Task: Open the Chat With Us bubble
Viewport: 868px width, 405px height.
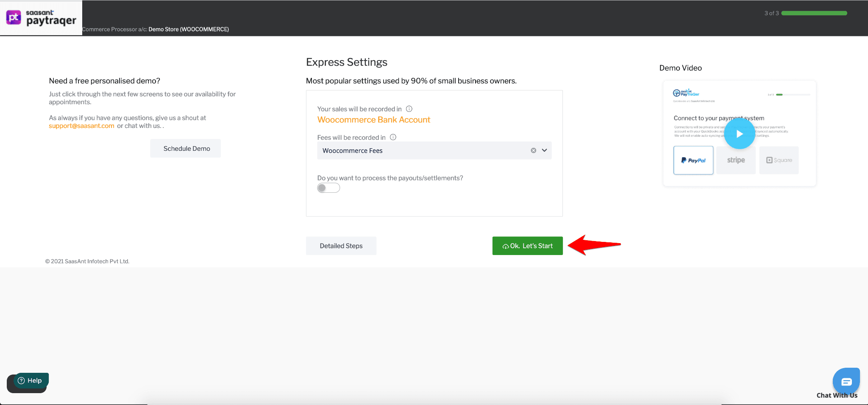Action: [x=846, y=381]
